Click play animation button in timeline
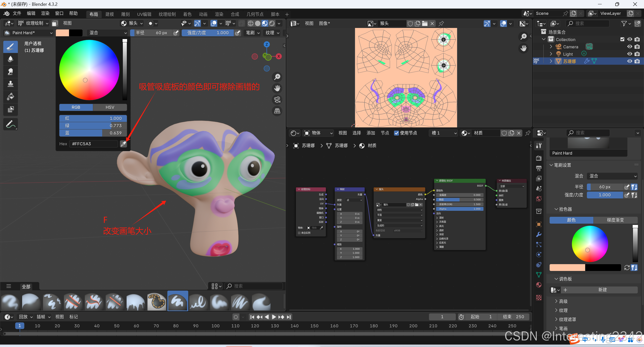This screenshot has height=347, width=644. [x=274, y=317]
